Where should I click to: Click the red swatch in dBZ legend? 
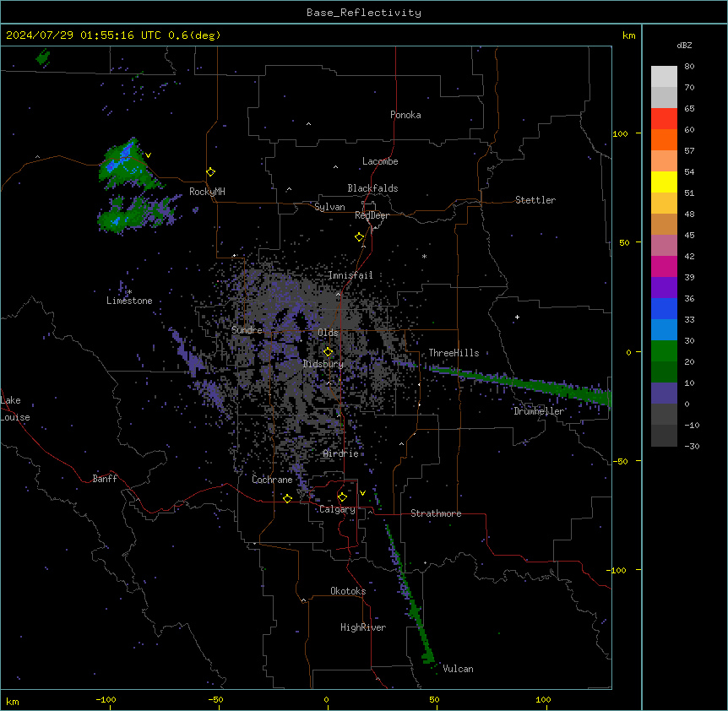click(x=664, y=118)
